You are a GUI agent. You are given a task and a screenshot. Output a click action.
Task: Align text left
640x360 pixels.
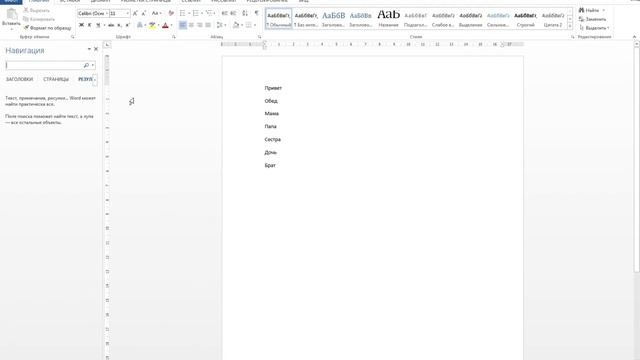pyautogui.click(x=183, y=25)
